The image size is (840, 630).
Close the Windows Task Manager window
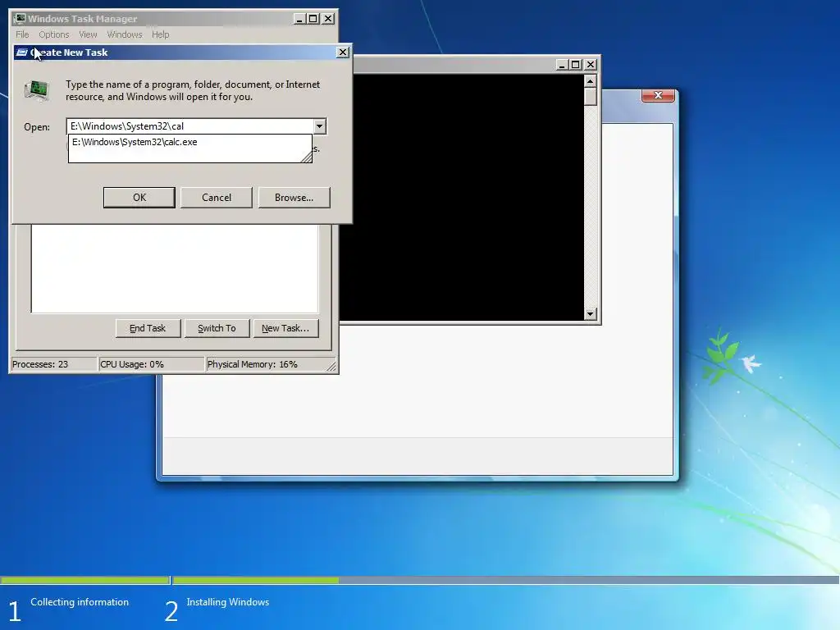tap(328, 19)
